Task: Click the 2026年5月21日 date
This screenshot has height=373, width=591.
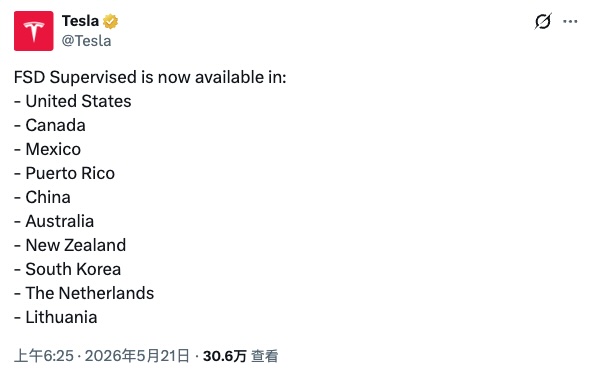Action: click(x=137, y=356)
